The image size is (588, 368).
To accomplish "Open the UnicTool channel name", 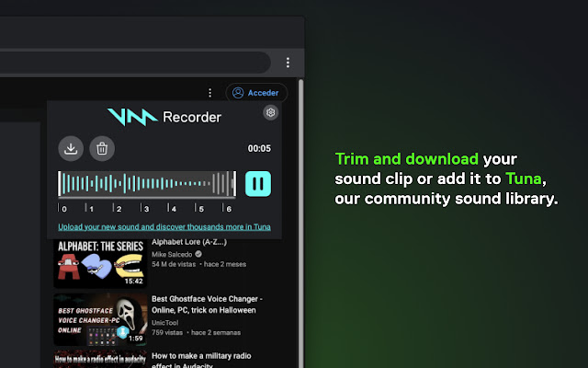I will [x=165, y=323].
